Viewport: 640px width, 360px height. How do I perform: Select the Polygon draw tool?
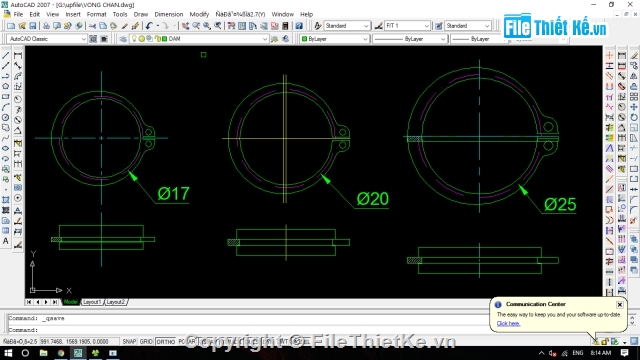6,86
